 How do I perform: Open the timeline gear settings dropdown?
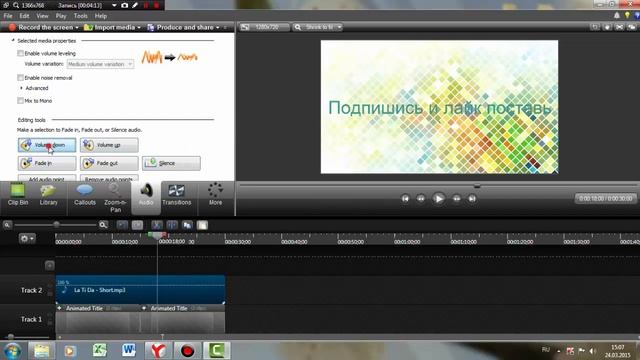27,238
